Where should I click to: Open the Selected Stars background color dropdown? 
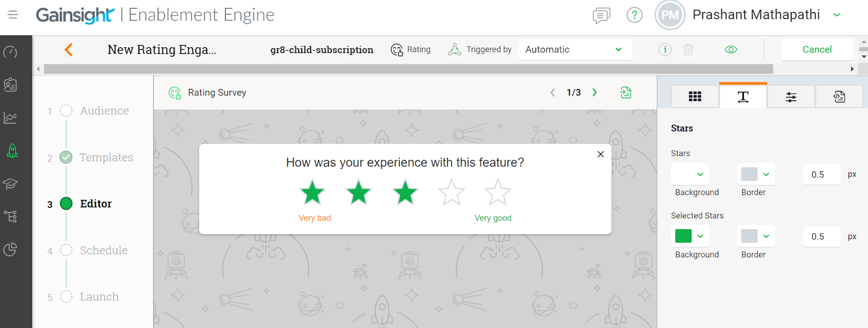pyautogui.click(x=690, y=236)
